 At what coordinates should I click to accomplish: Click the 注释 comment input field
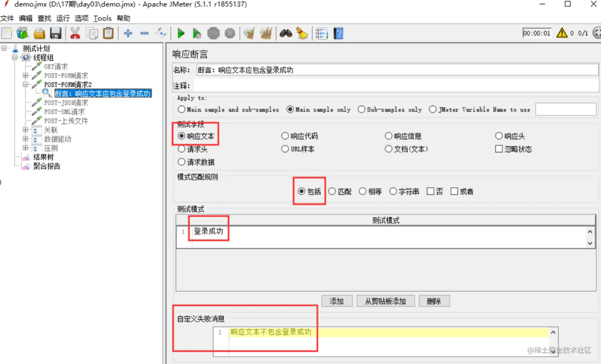coord(396,86)
